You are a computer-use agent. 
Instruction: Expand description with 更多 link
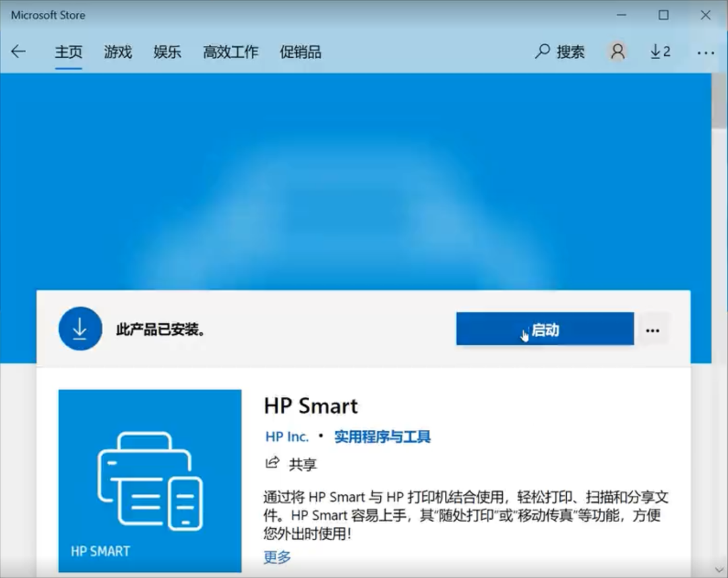277,556
